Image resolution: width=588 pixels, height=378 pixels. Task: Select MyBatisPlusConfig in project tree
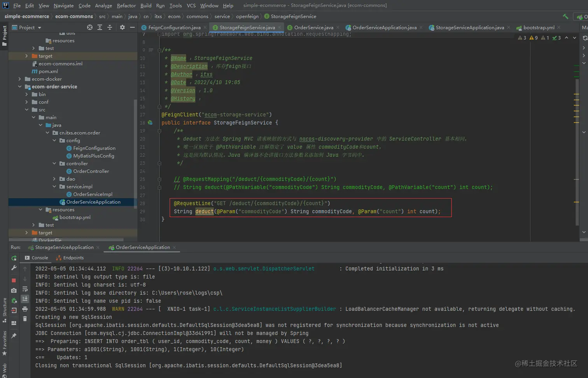coord(93,156)
